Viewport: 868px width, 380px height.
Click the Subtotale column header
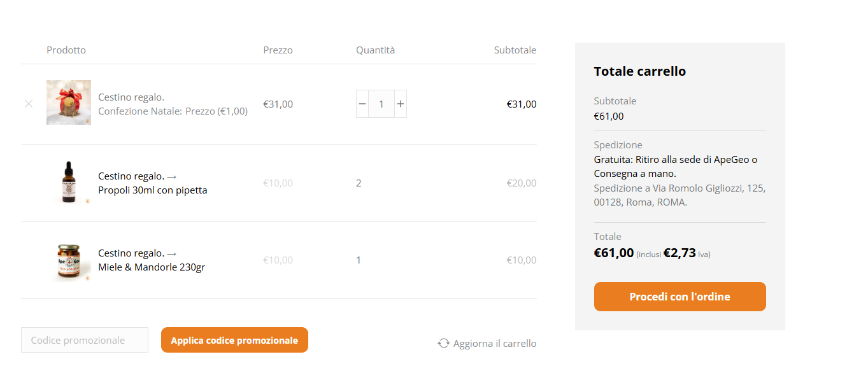(515, 50)
